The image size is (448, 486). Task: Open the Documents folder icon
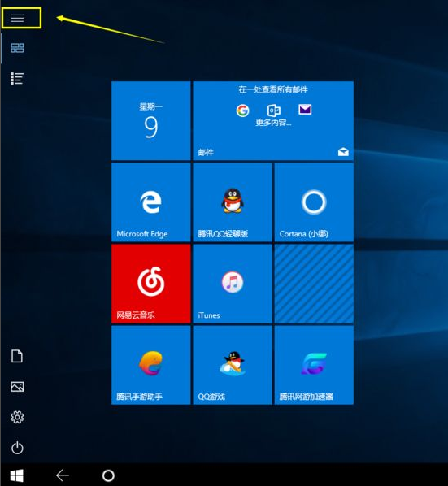coord(17,356)
